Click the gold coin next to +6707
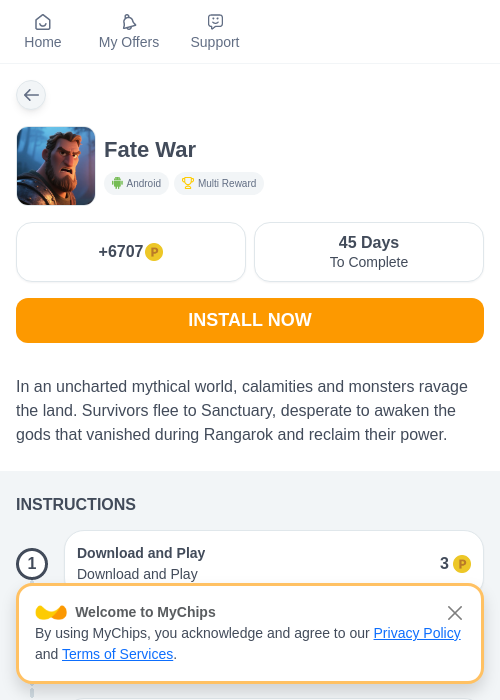This screenshot has height=700, width=500. coord(154,252)
